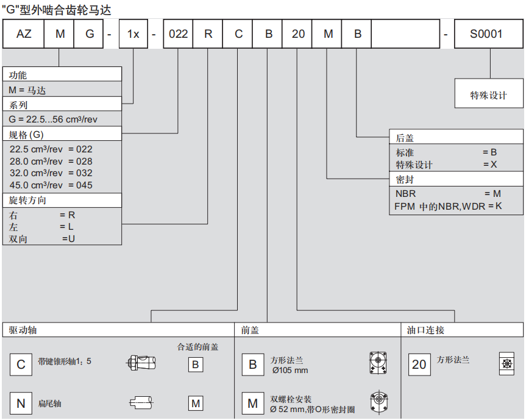The image size is (526, 420).
Task: Select the 20 box under 油口连接
Action: coord(419,365)
